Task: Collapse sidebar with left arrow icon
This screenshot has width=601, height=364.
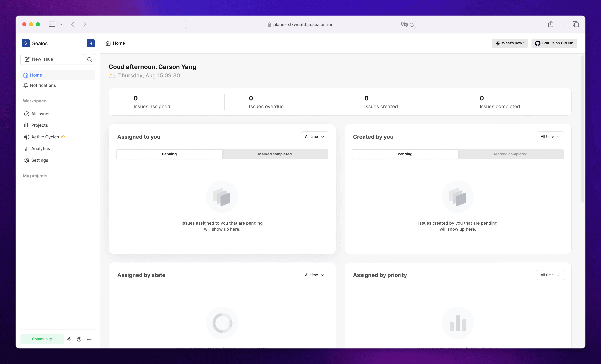Action: pyautogui.click(x=89, y=339)
